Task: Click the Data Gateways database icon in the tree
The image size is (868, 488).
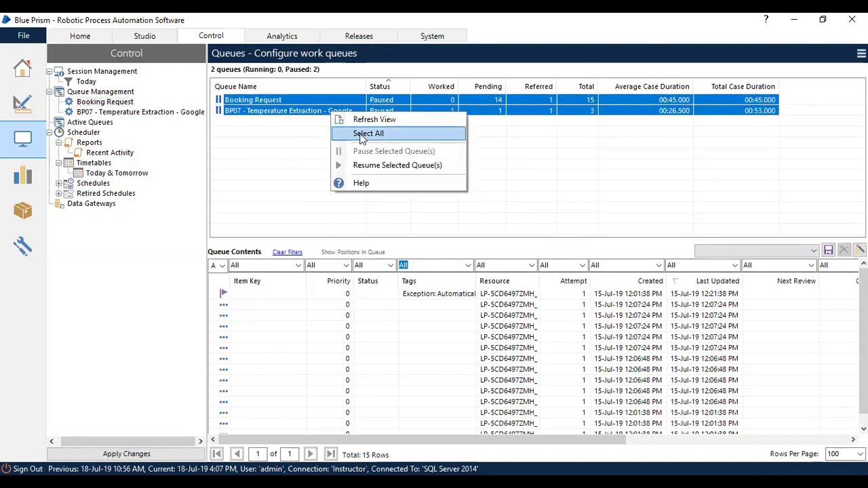Action: [60, 203]
